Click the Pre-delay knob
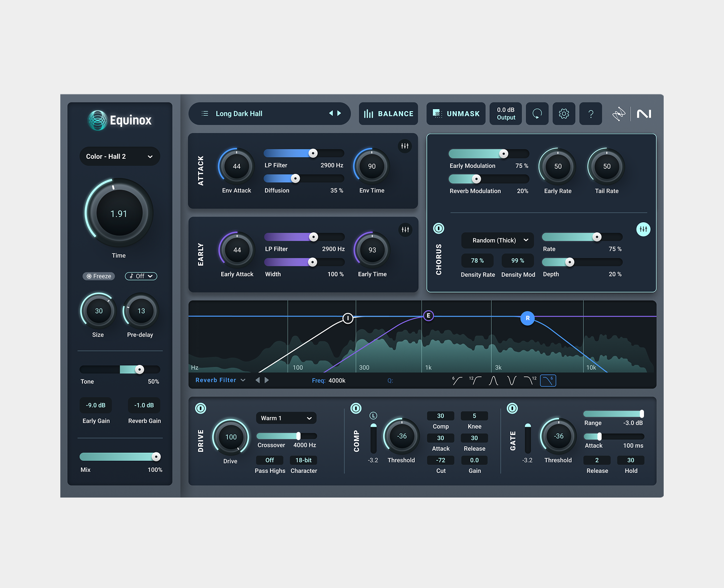The image size is (724, 588). click(x=141, y=311)
